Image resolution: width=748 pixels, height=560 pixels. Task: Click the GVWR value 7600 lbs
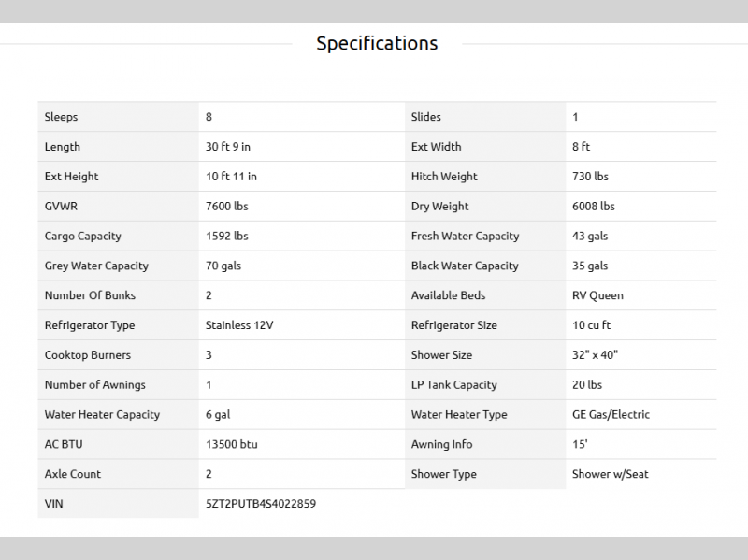coord(226,207)
